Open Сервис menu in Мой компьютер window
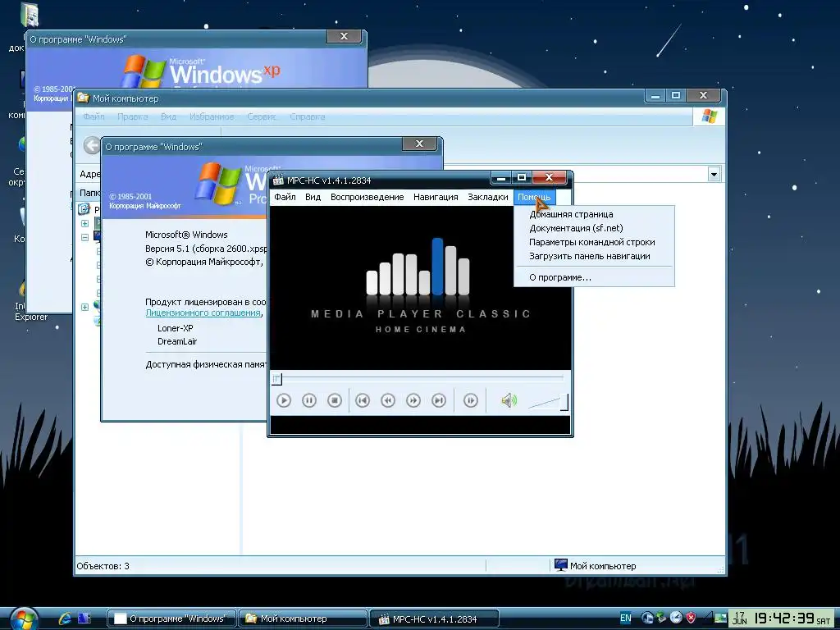The height and width of the screenshot is (630, 840). (262, 116)
